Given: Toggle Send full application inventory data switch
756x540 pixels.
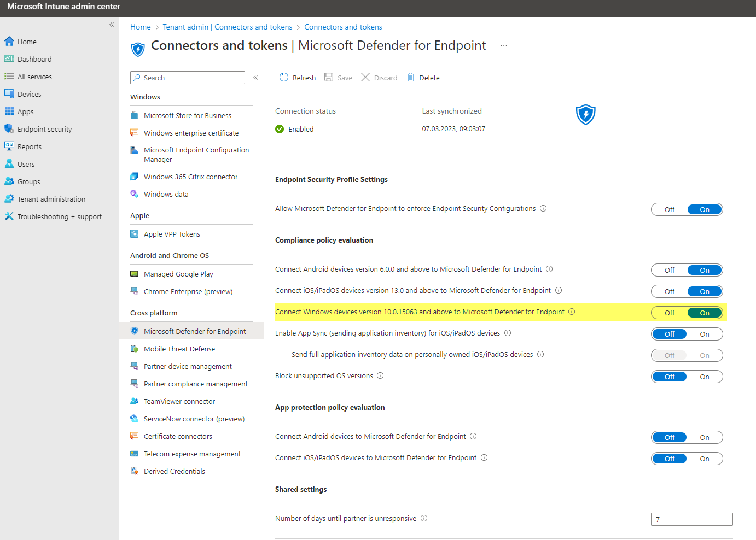Looking at the screenshot, I should point(687,355).
